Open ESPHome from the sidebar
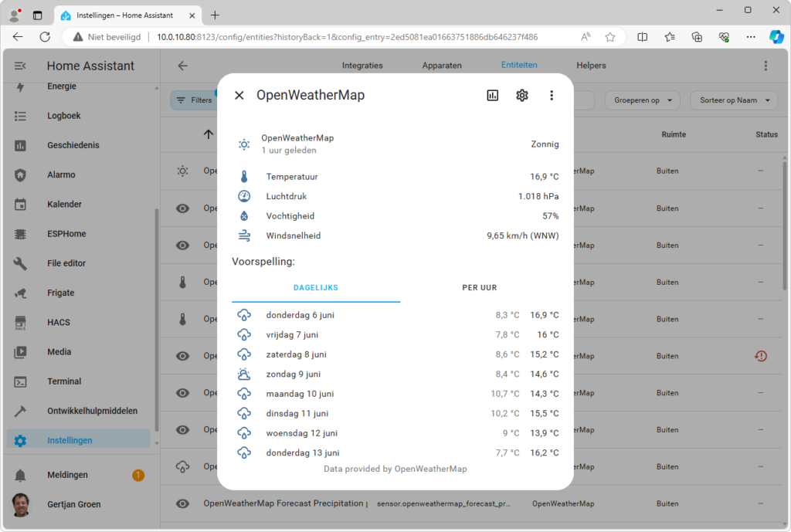This screenshot has height=532, width=791. pyautogui.click(x=66, y=234)
